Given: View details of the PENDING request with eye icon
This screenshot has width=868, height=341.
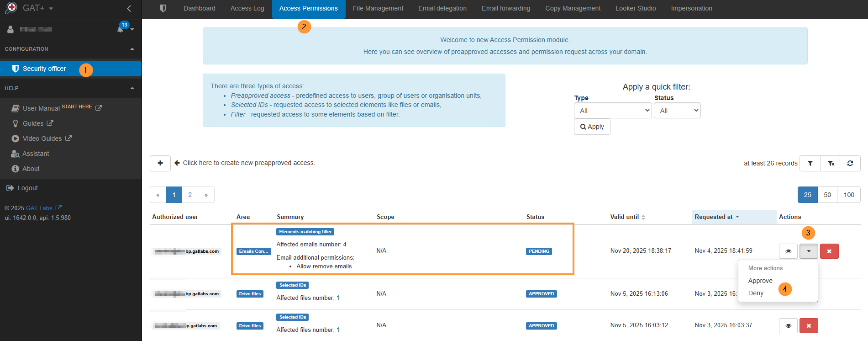Looking at the screenshot, I should tap(788, 251).
